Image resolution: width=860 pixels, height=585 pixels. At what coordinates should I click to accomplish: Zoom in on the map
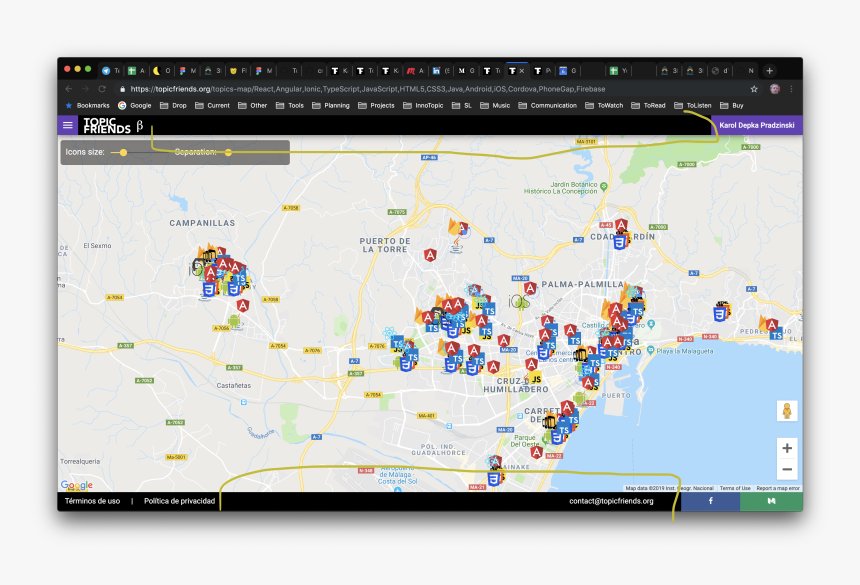[787, 448]
